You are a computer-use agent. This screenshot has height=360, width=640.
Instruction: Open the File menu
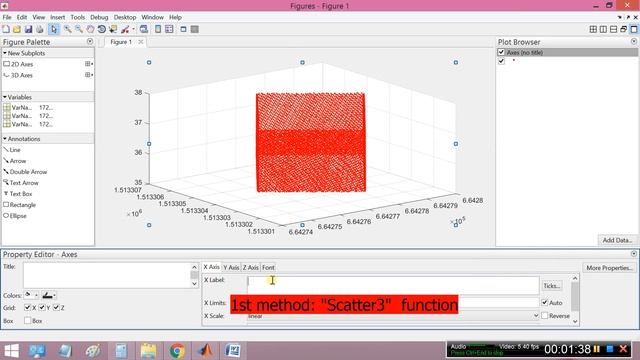7,17
